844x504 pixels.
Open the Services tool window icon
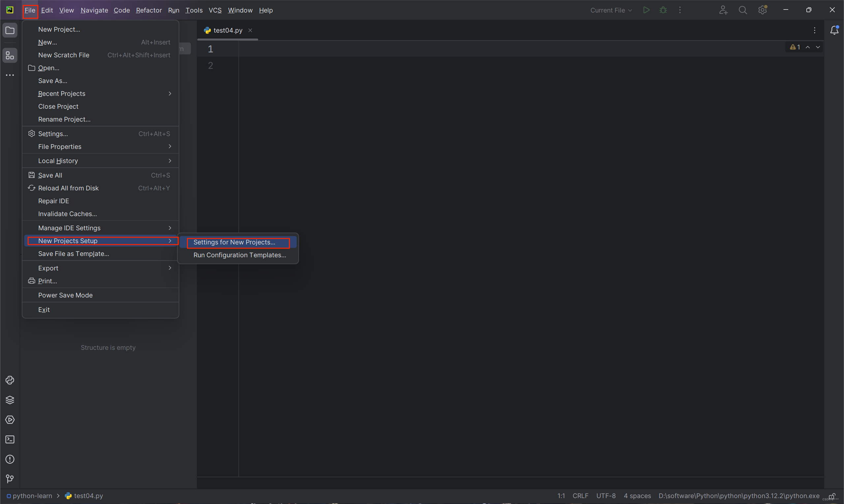[x=10, y=420]
